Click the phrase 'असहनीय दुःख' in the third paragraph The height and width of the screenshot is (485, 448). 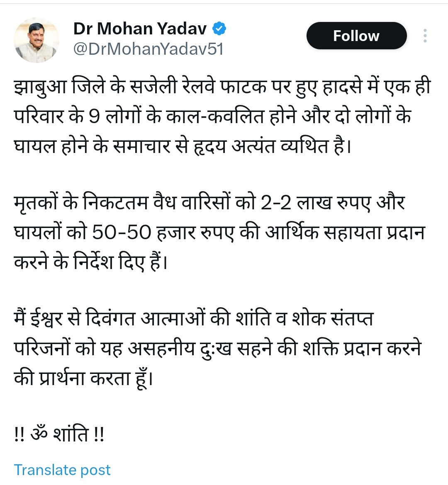(180, 349)
